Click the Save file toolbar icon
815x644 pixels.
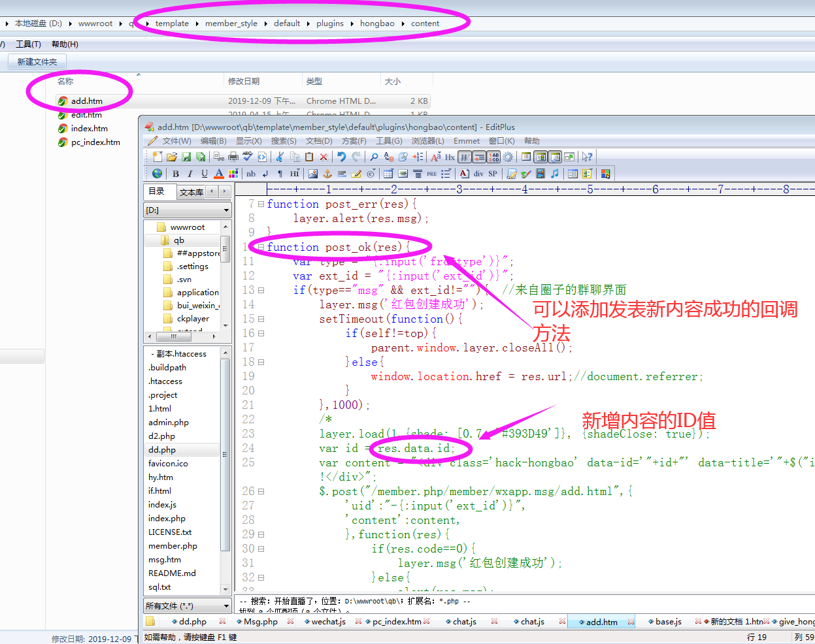[186, 157]
